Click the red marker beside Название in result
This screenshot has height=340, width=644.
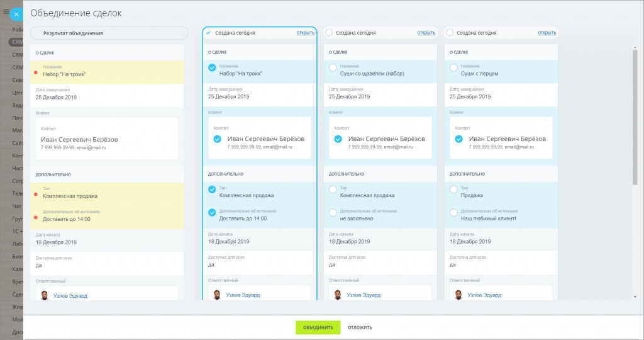36,73
